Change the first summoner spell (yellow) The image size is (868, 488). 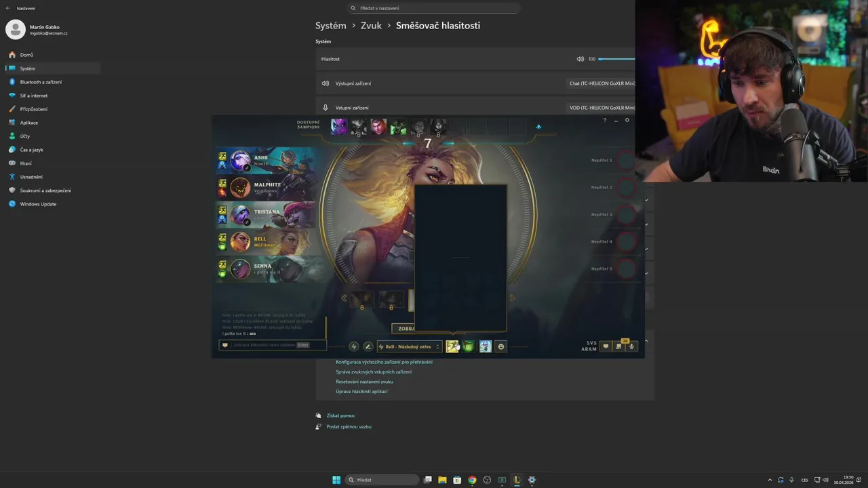coord(452,346)
